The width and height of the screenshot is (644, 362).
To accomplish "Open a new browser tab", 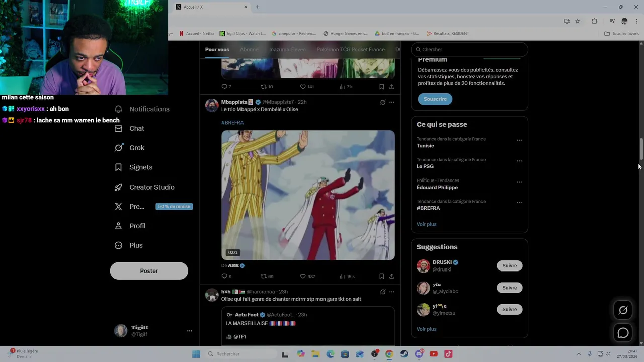I will (258, 7).
